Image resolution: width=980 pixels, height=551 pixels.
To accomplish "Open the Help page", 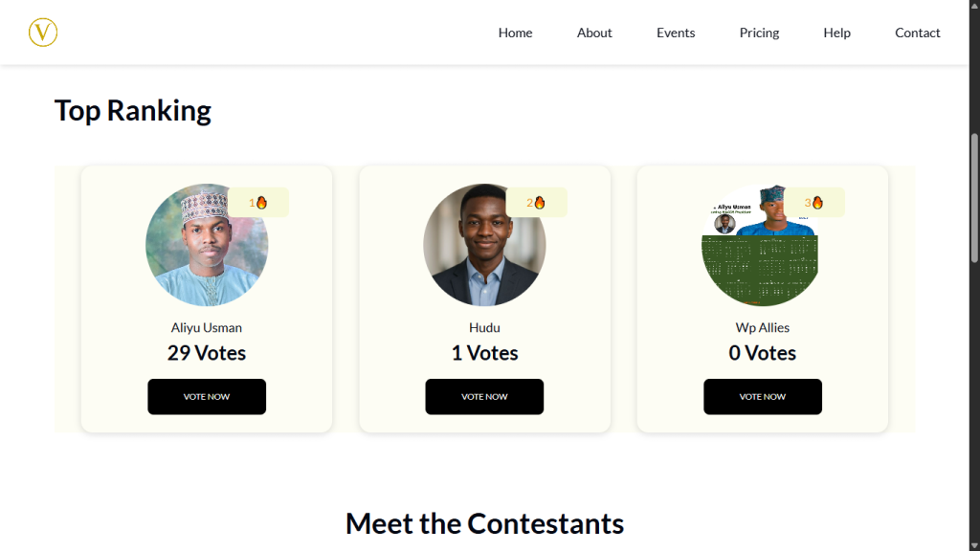I will pos(836,33).
